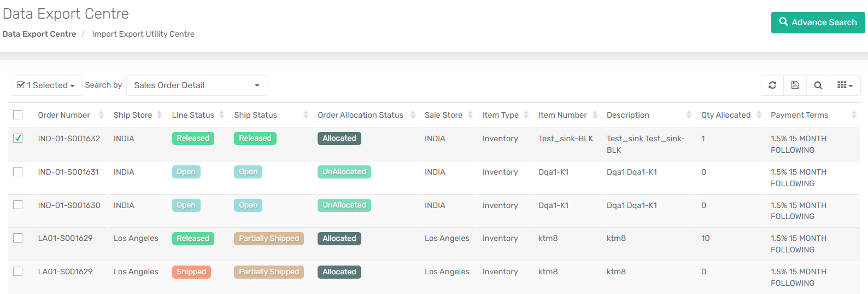The image size is (868, 294).
Task: Go to the Data Export Centre breadcrumb
Action: (x=39, y=34)
